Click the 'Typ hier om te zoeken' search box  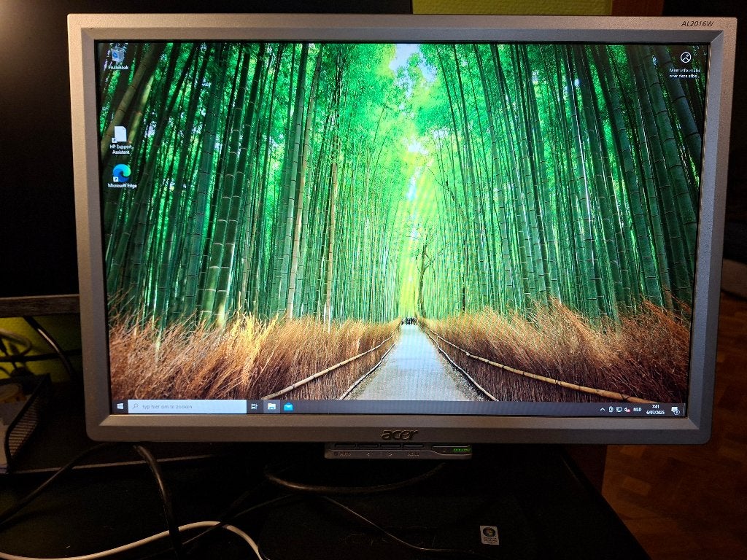pos(187,407)
